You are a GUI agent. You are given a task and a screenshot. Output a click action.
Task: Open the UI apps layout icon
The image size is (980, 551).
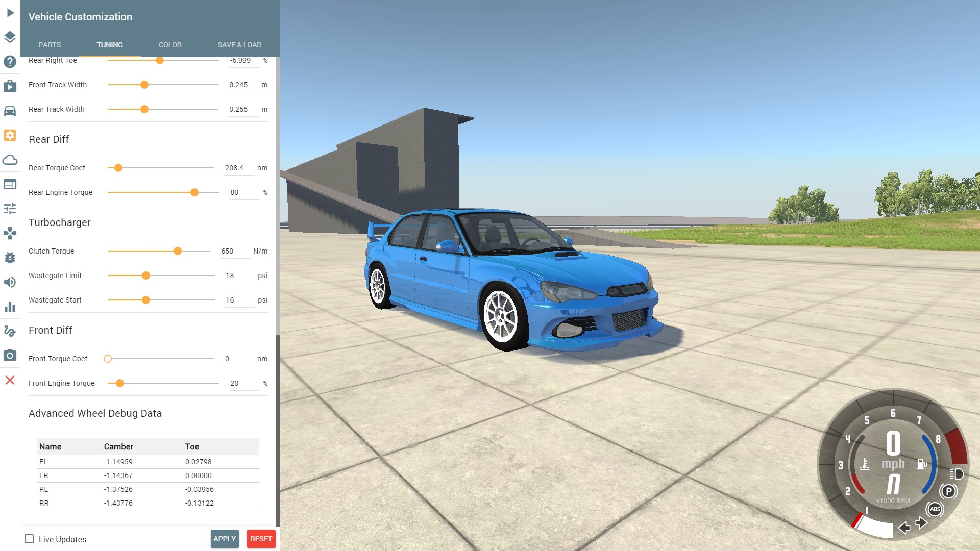click(10, 184)
